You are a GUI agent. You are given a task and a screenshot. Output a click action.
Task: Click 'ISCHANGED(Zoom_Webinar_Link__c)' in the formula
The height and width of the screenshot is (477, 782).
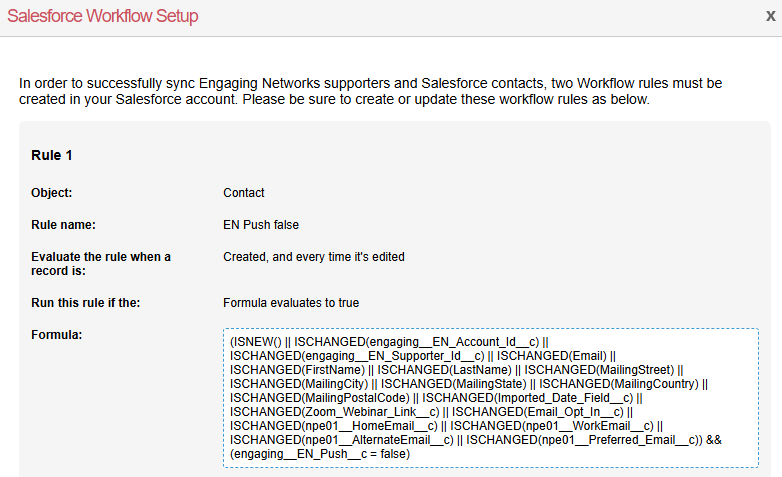point(335,411)
